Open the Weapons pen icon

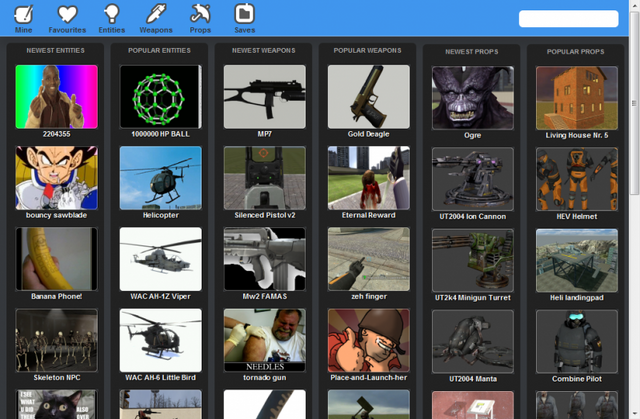click(156, 14)
